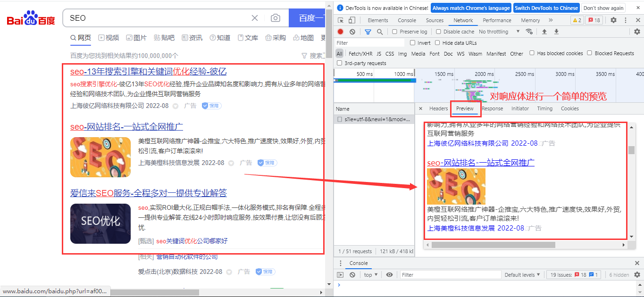
Task: Check Has blocked cookies checkbox
Action: point(532,53)
